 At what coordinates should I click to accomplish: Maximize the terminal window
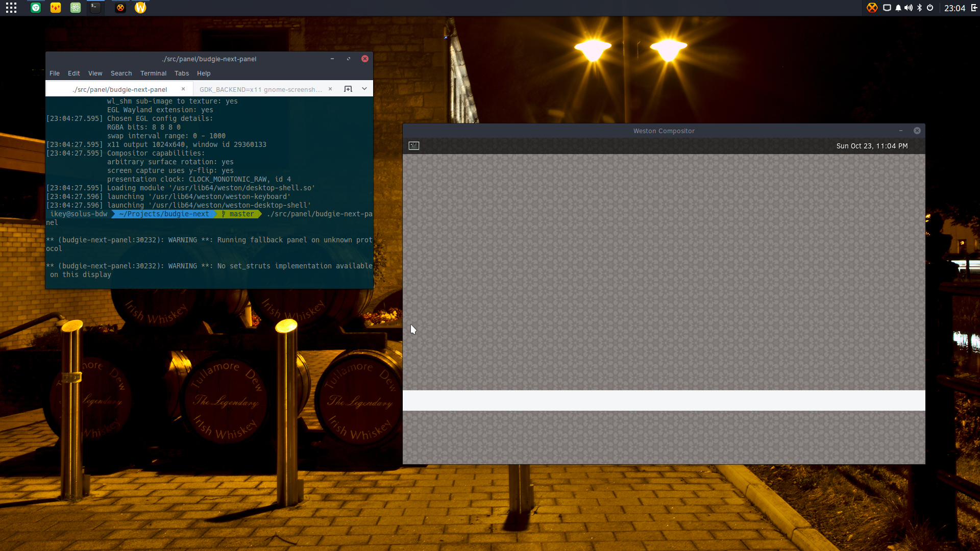click(349, 59)
